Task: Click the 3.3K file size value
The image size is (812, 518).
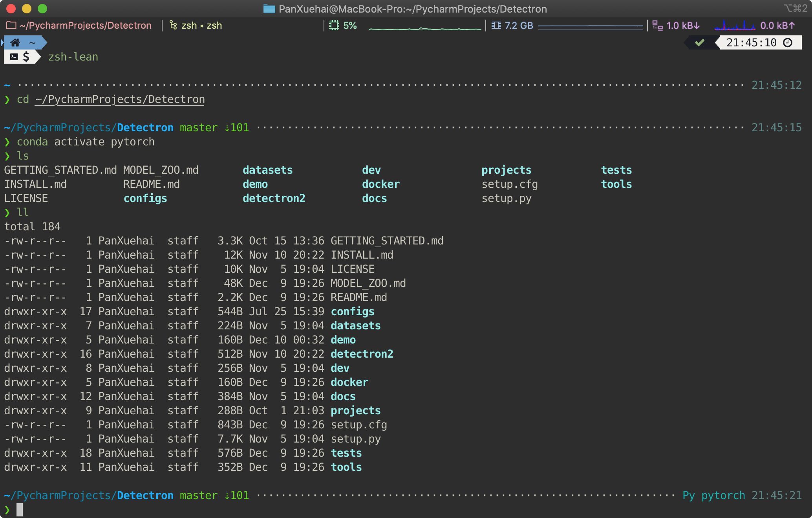Action: [x=230, y=241]
